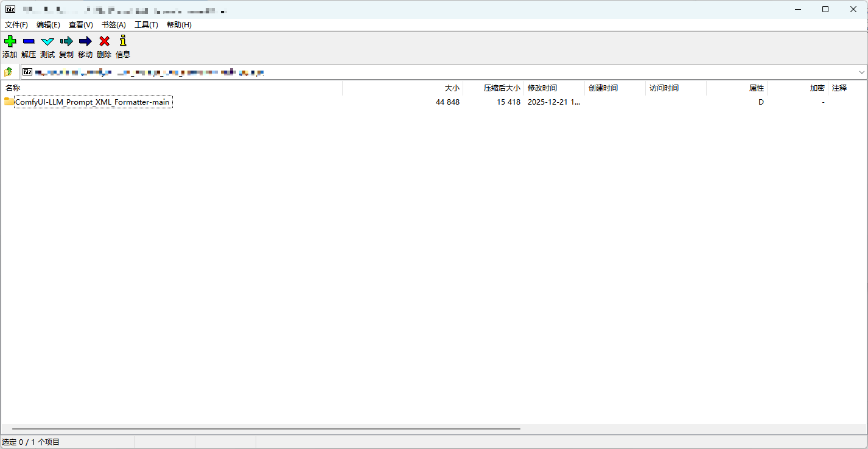Click inside the address path field
The height and width of the screenshot is (449, 868).
(x=444, y=72)
